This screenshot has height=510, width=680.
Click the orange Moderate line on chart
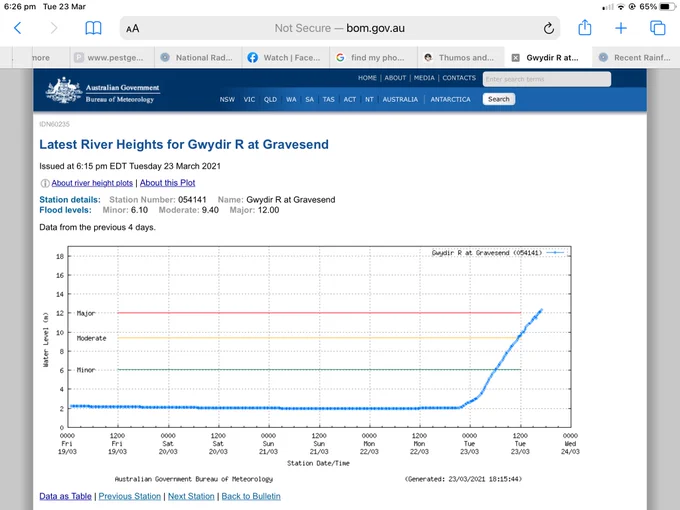tap(319, 337)
